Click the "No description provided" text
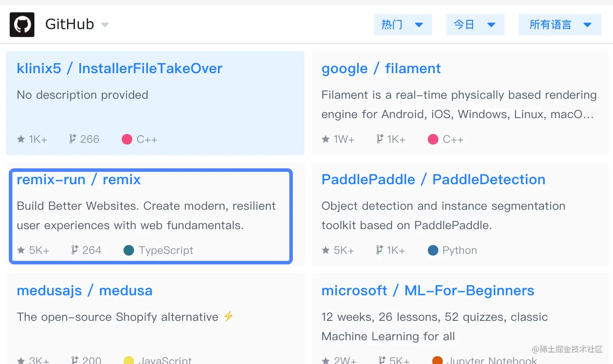The image size is (613, 364). (82, 95)
